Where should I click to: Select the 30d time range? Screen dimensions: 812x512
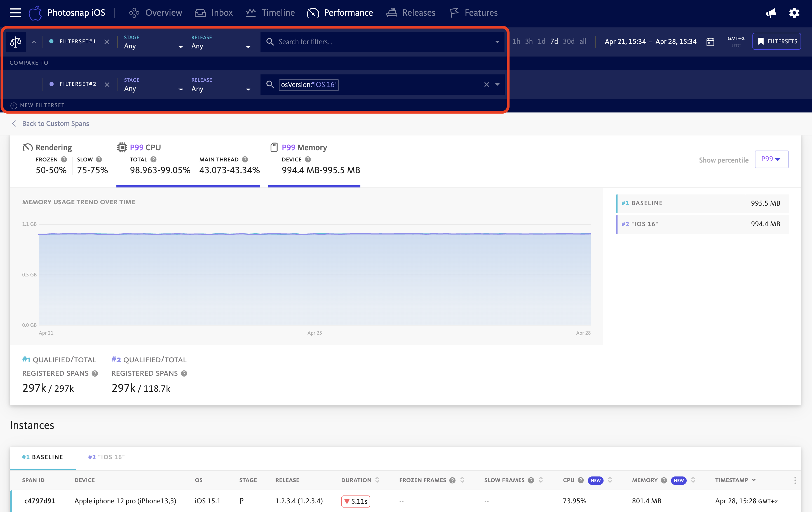569,41
